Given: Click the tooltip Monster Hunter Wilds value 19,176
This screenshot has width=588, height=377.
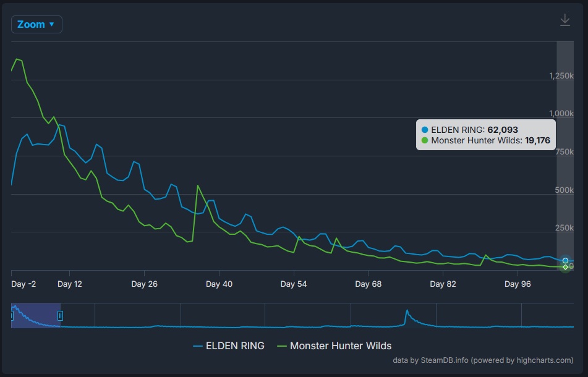Looking at the screenshot, I should point(537,140).
